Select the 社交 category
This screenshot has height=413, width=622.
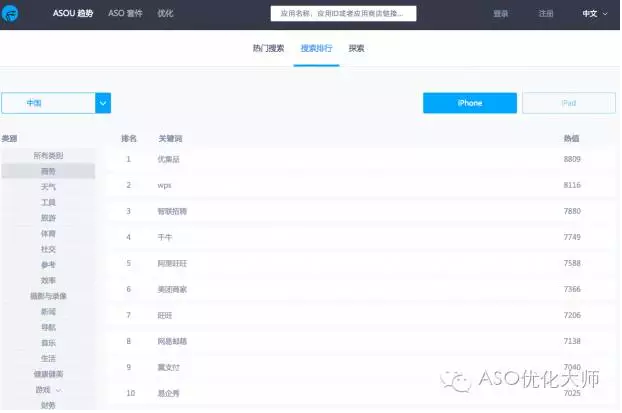tap(48, 249)
